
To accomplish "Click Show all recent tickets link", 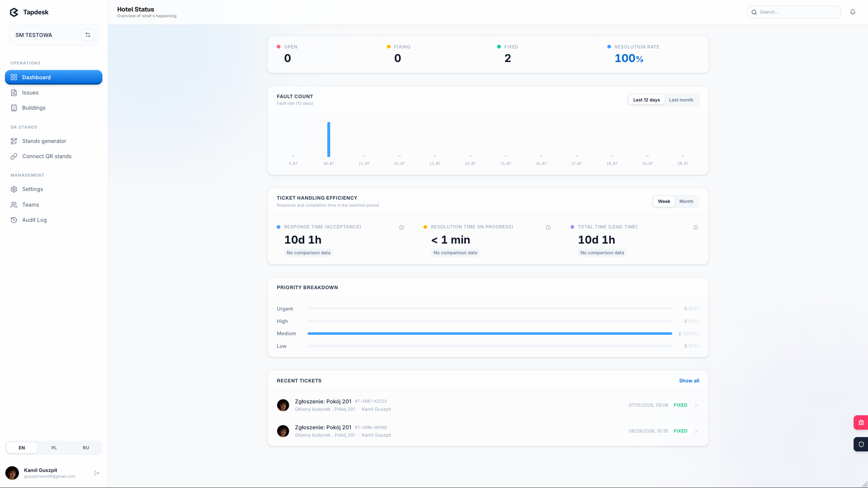I will click(x=689, y=381).
